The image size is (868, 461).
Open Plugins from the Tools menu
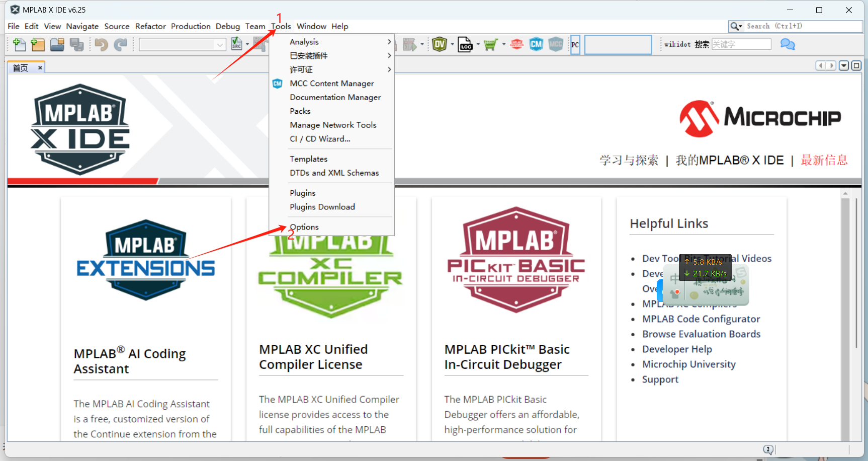click(332, 193)
